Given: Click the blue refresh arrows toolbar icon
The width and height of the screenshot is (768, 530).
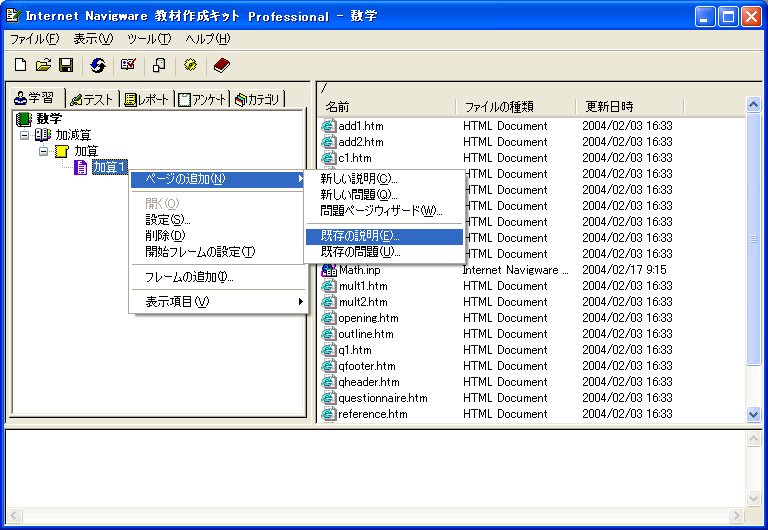Looking at the screenshot, I should point(97,65).
